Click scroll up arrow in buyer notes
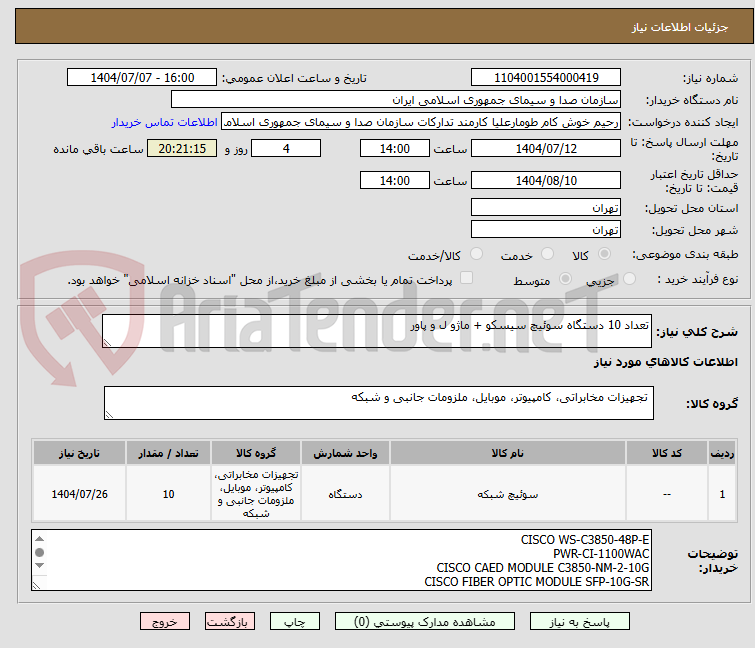Image resolution: width=755 pixels, height=648 pixels. click(x=39, y=539)
